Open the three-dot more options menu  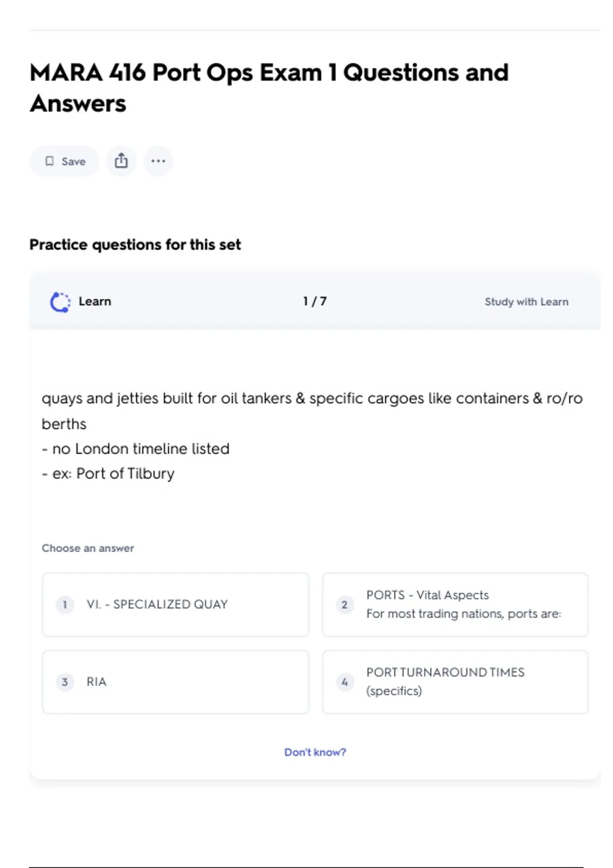tap(158, 161)
